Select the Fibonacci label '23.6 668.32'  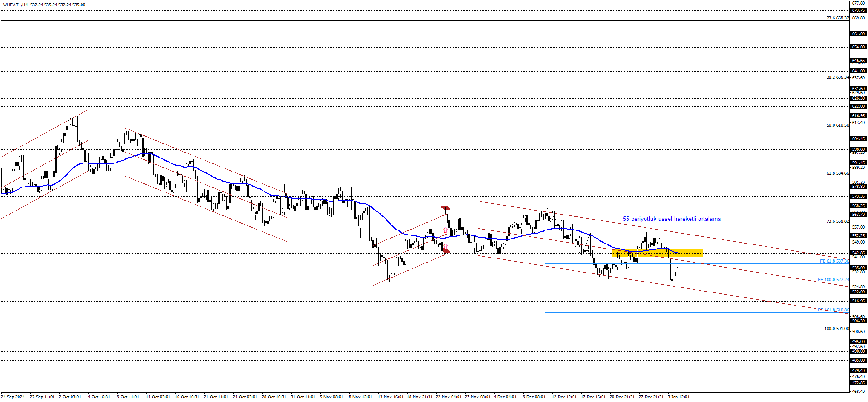pyautogui.click(x=838, y=18)
